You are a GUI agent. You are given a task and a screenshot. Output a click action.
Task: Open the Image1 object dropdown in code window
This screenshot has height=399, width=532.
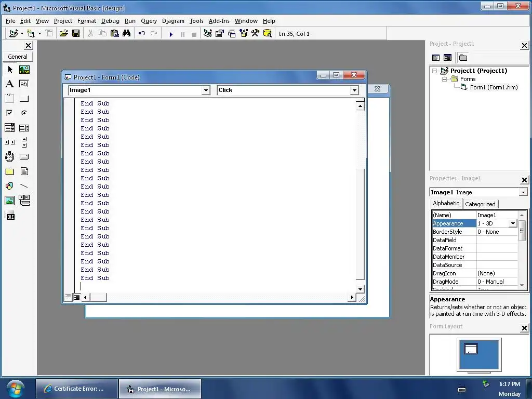coord(206,90)
